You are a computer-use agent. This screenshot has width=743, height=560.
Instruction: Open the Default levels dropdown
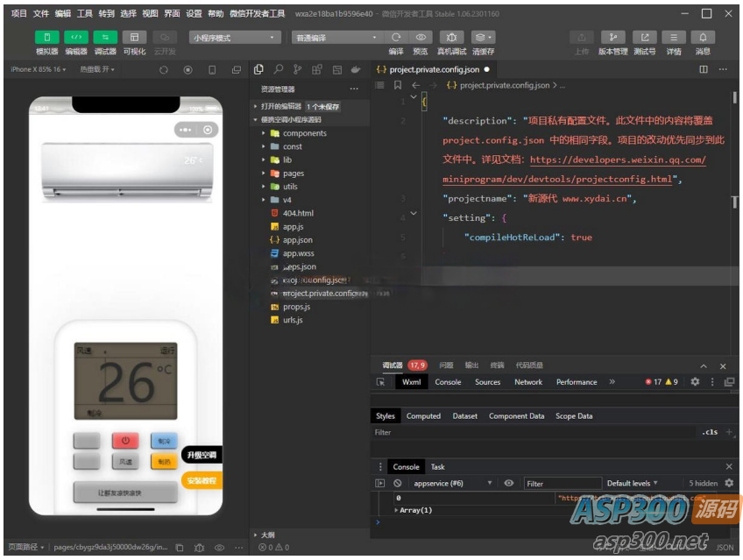632,483
